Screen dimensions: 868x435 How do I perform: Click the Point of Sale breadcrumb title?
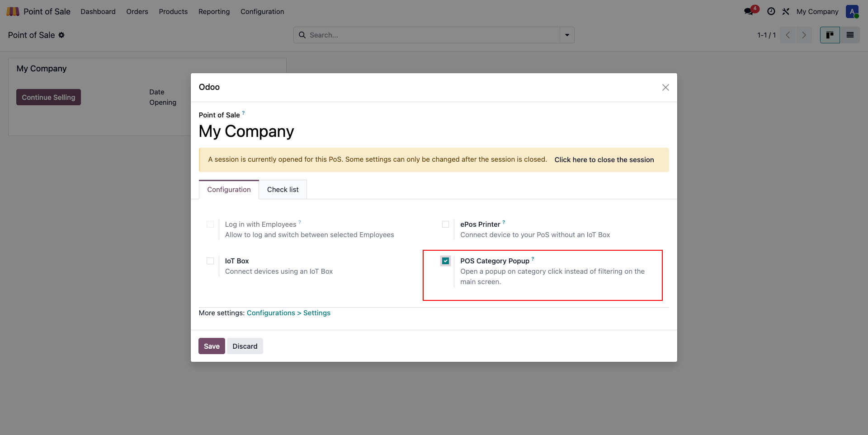coord(31,35)
